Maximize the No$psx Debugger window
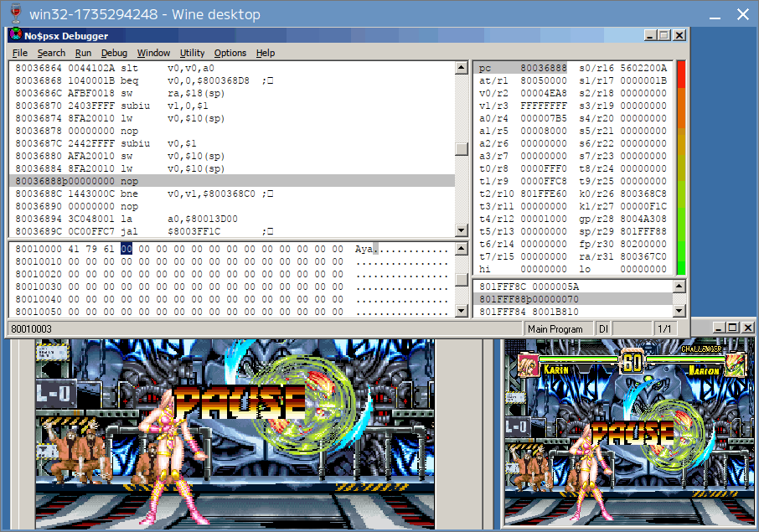The image size is (759, 532). click(x=664, y=35)
